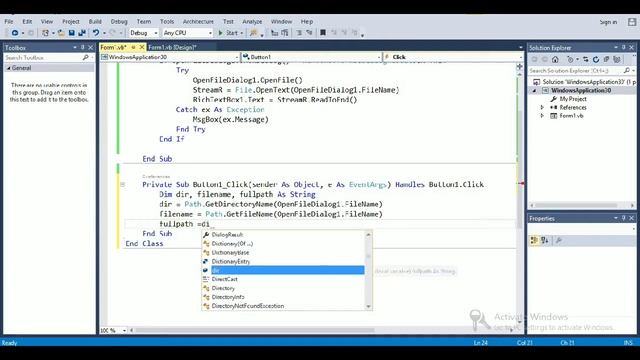This screenshot has height=360, width=640.
Task: Start debugging with the green Start arrow
Action: [x=220, y=33]
